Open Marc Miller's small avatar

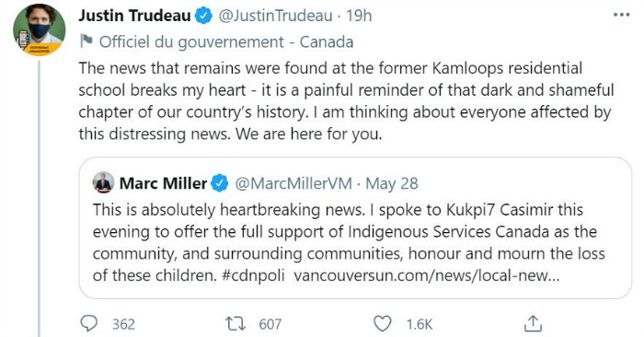pyautogui.click(x=103, y=182)
